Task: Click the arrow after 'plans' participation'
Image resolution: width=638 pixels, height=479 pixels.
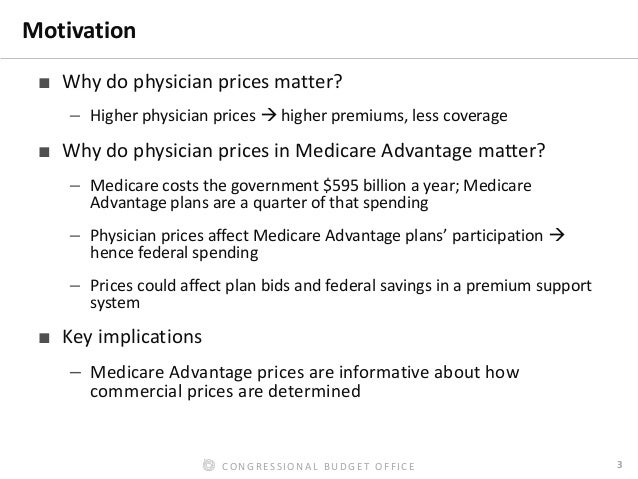Action: point(558,236)
